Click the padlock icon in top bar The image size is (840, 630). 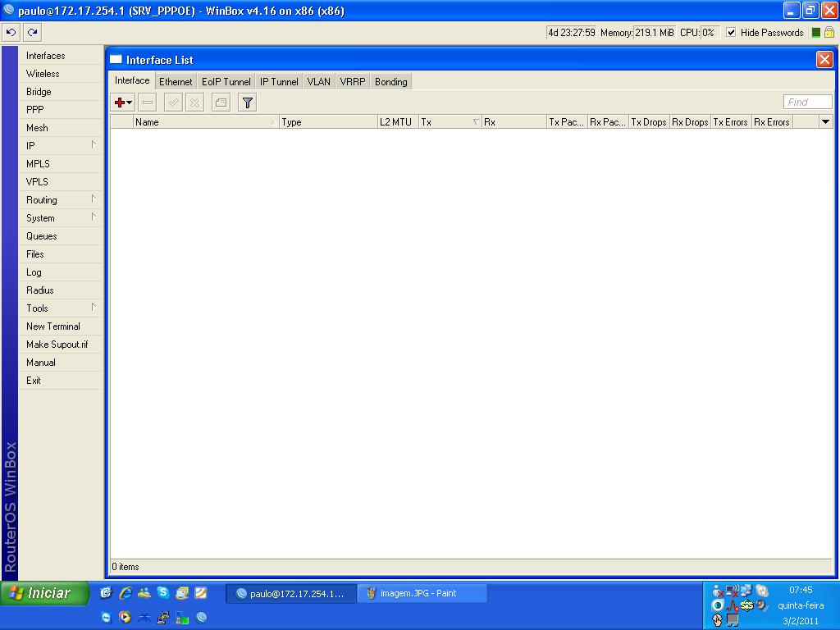[x=829, y=32]
